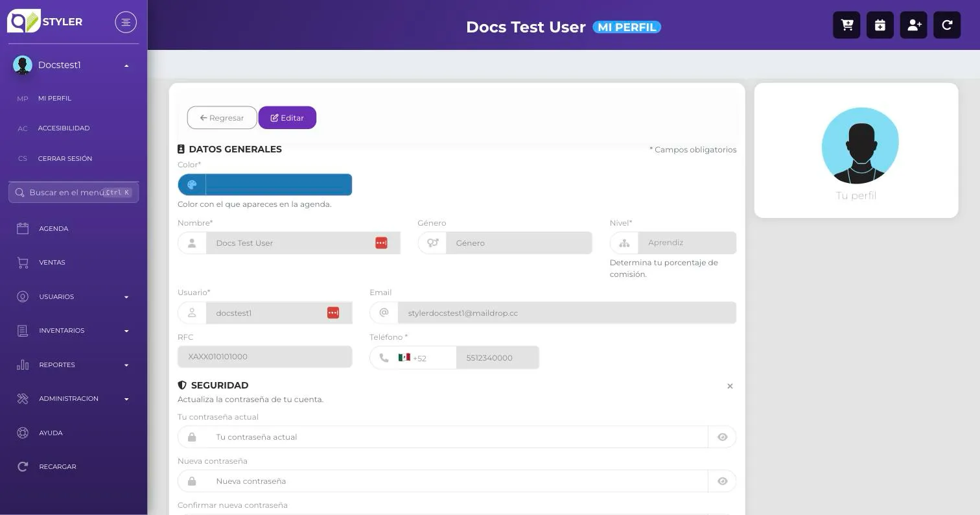Click the Usuarios sidebar icon
980x515 pixels.
[x=23, y=296]
